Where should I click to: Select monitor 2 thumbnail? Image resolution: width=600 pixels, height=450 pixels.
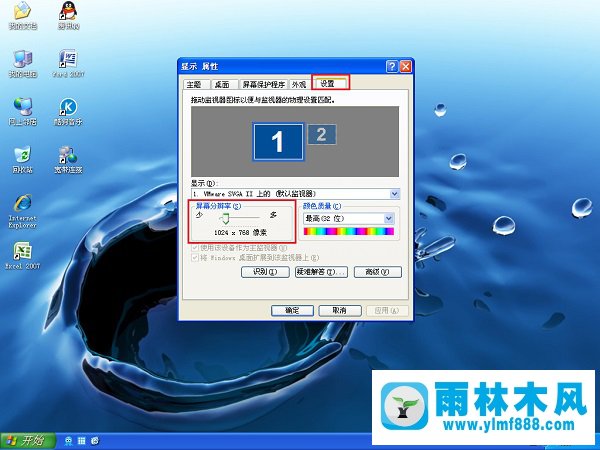click(x=322, y=134)
